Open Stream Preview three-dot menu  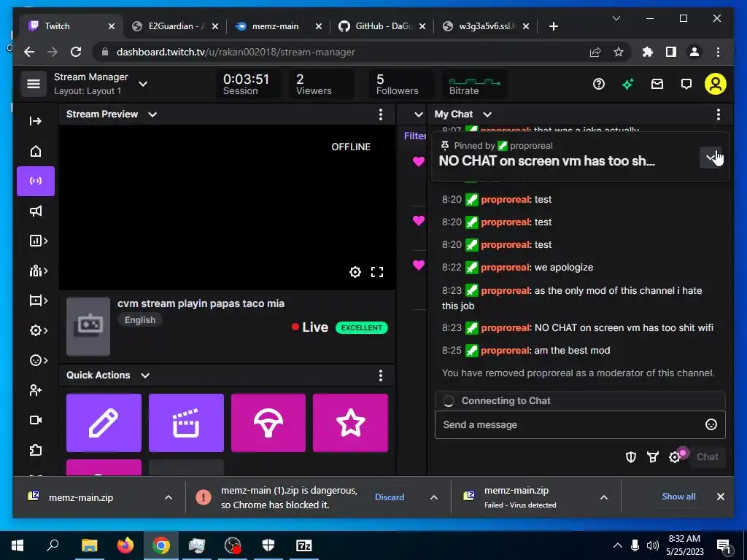pos(380,114)
